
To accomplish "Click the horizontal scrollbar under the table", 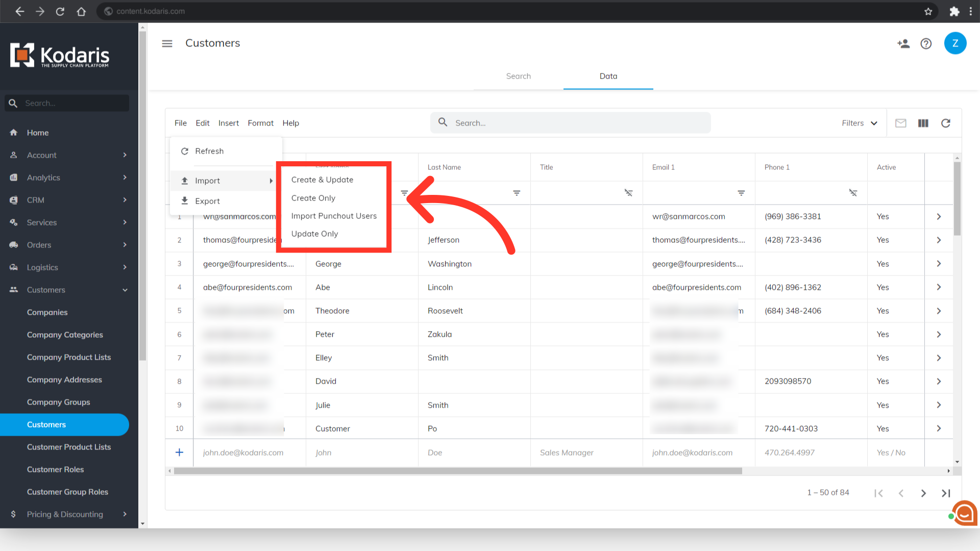I will (457, 471).
